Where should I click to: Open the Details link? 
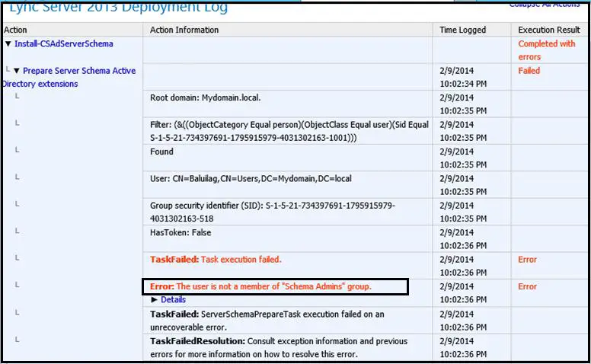point(173,299)
